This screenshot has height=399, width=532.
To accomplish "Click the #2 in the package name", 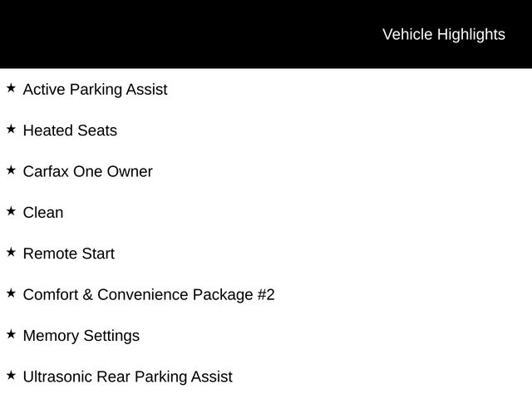I will (x=265, y=294).
